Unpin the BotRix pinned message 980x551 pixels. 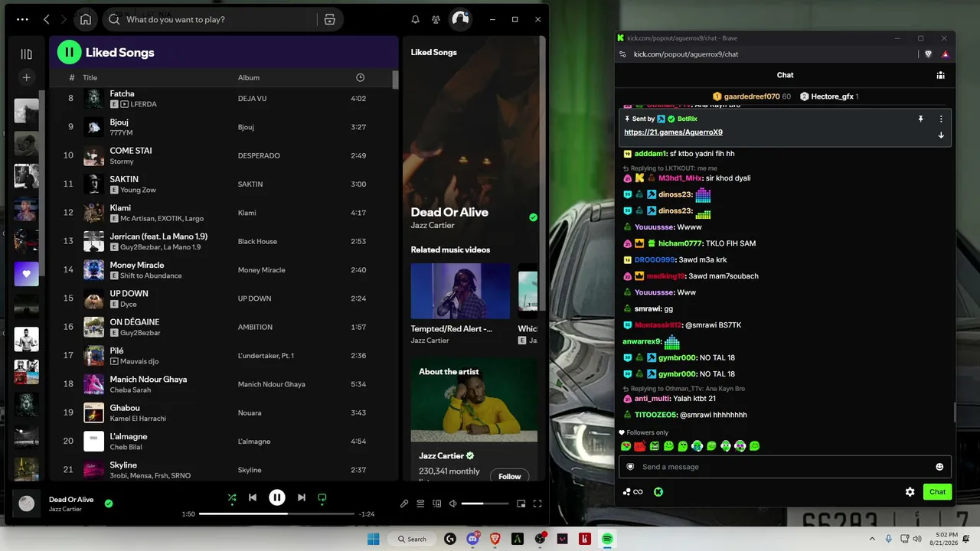(921, 119)
